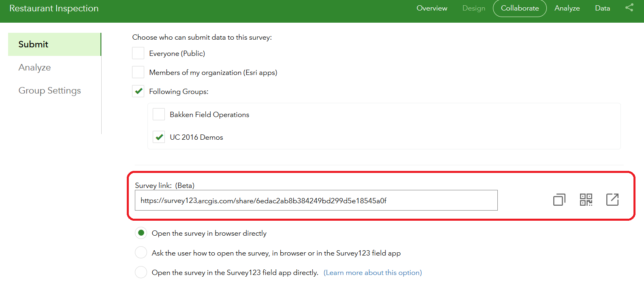Screen dimensions: 644x294
Task: Enable Members of my organization checkbox
Action: coord(138,72)
